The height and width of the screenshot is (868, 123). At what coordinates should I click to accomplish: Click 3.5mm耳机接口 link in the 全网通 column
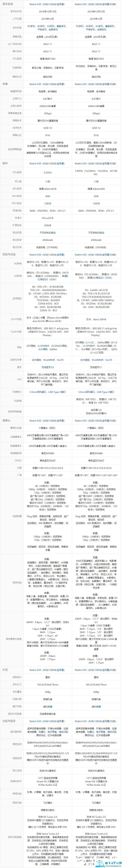coord(38,392)
